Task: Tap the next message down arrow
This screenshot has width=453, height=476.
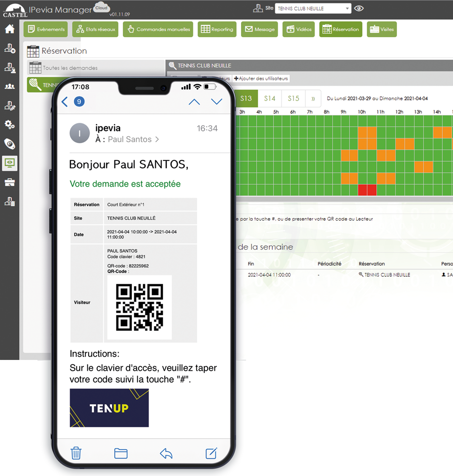Action: pyautogui.click(x=217, y=102)
